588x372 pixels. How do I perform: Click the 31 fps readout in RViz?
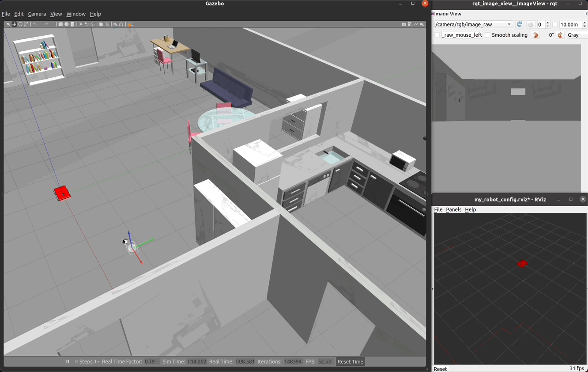point(577,368)
